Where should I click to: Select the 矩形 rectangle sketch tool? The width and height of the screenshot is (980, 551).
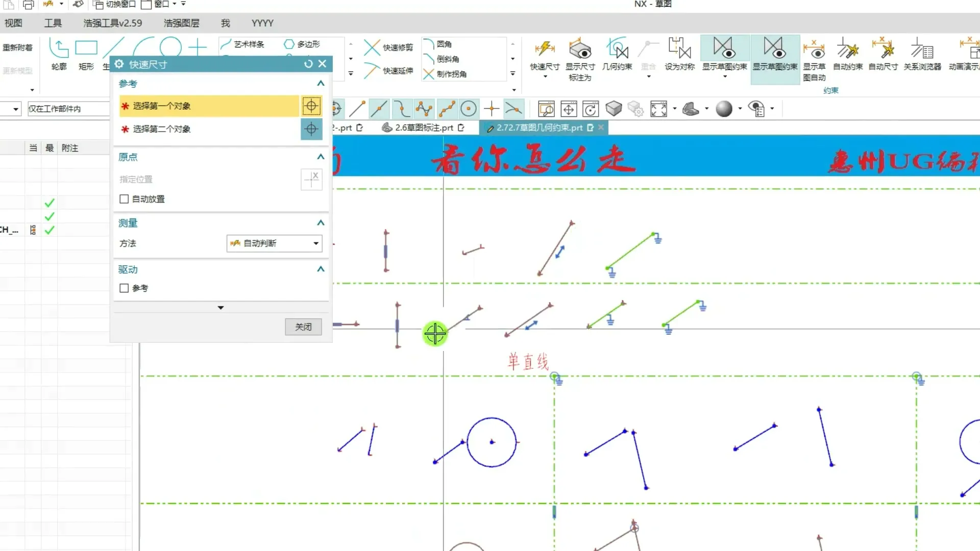(x=86, y=54)
